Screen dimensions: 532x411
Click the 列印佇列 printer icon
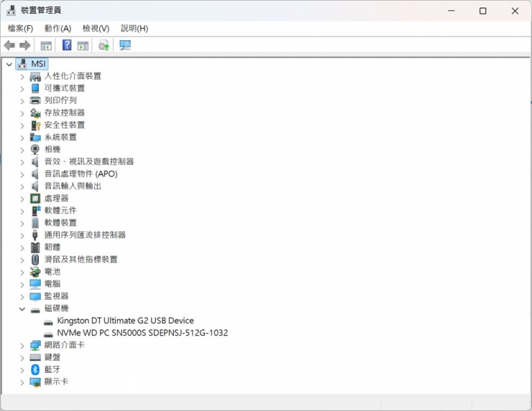coord(35,100)
